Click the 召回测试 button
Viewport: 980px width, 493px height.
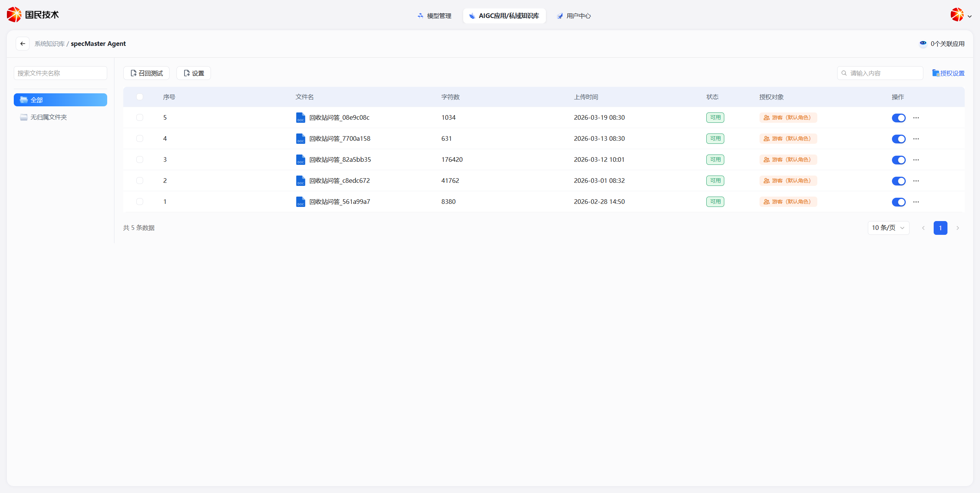click(x=147, y=73)
